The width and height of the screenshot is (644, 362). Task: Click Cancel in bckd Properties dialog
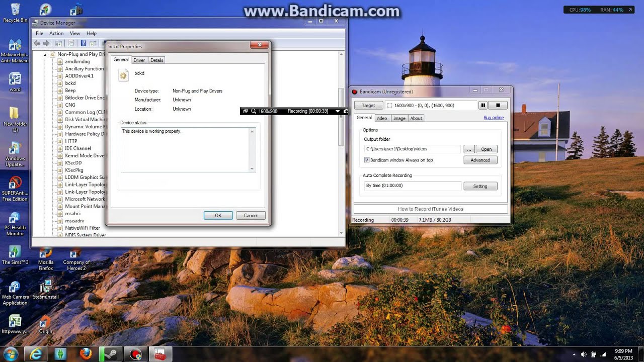pos(251,215)
